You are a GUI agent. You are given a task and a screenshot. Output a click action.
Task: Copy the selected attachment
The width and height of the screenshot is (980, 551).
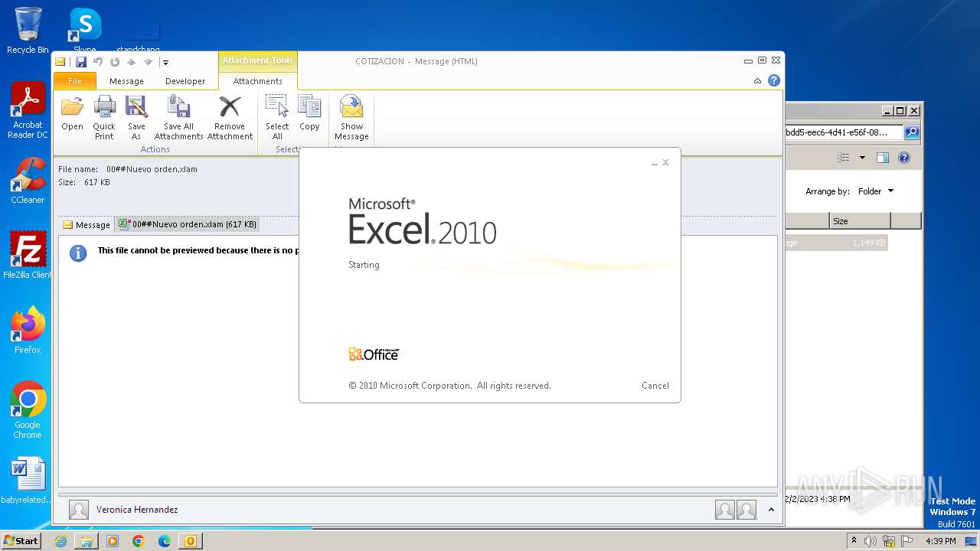[309, 112]
